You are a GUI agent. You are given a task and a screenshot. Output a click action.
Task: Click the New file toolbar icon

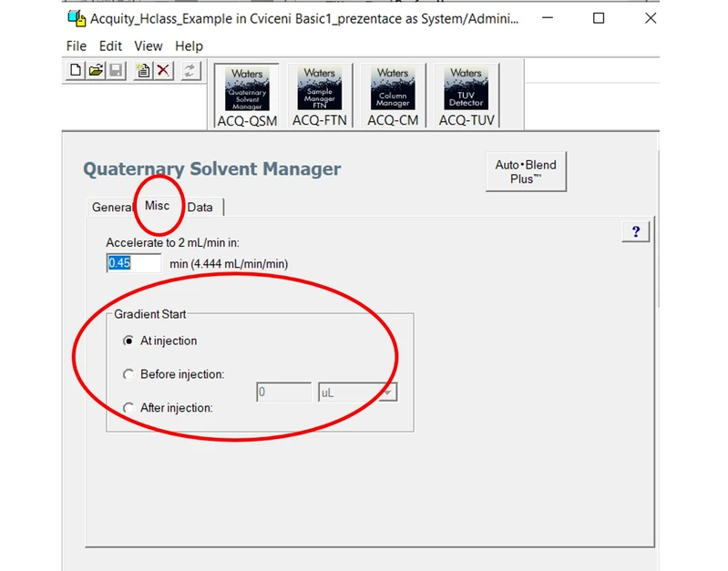[75, 70]
